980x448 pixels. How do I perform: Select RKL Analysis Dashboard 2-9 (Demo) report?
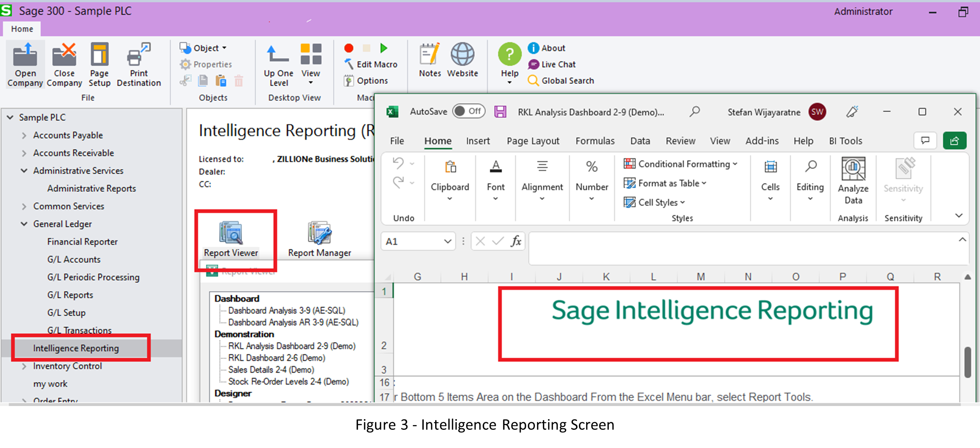[292, 346]
